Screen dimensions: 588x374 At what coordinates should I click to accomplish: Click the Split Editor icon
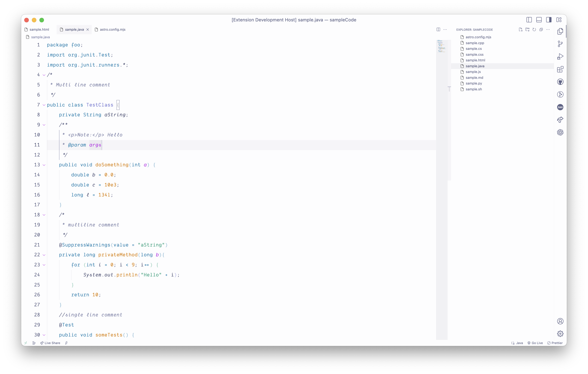point(438,30)
